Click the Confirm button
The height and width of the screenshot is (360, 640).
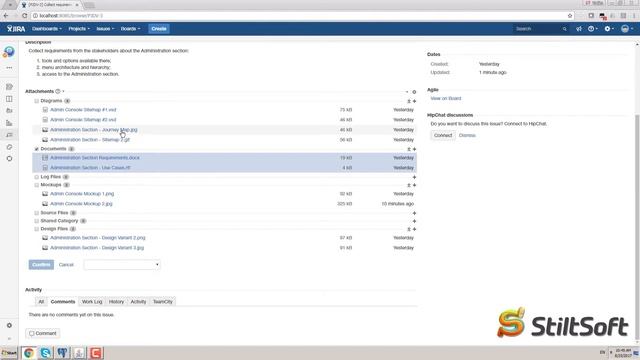41,264
